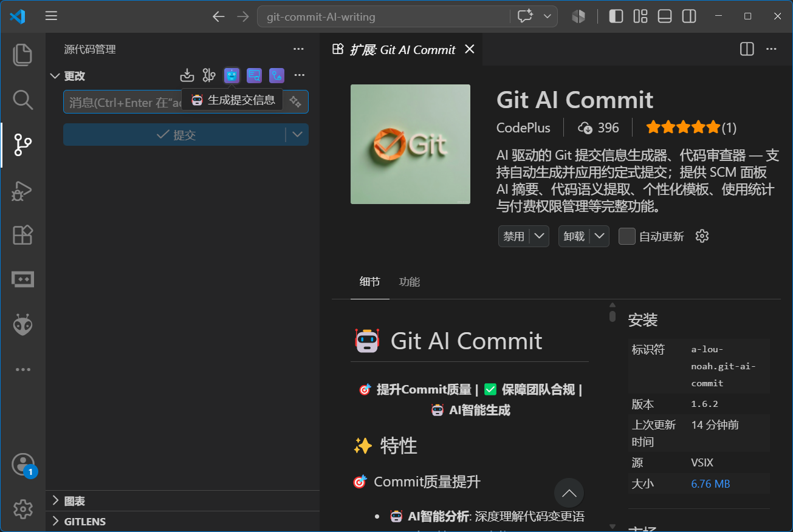This screenshot has width=793, height=532.
Task: Open the CodePlus publisher link
Action: coord(523,128)
